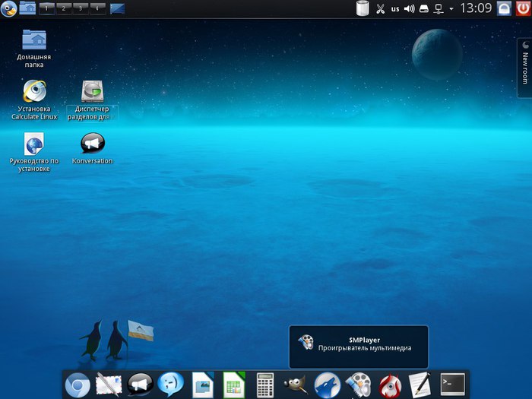Launch GIMP image editor from the dock
This screenshot has height=399, width=532.
pyautogui.click(x=295, y=385)
